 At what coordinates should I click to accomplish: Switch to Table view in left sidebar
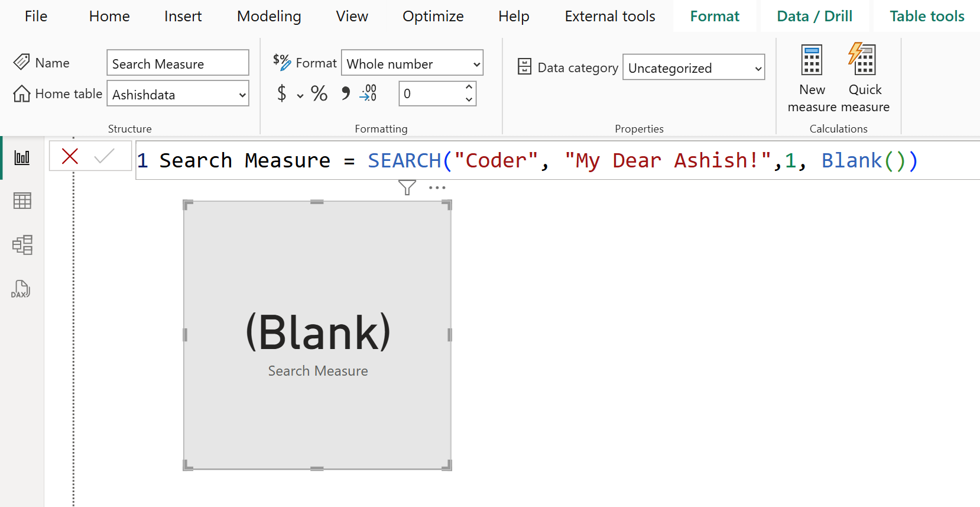22,201
